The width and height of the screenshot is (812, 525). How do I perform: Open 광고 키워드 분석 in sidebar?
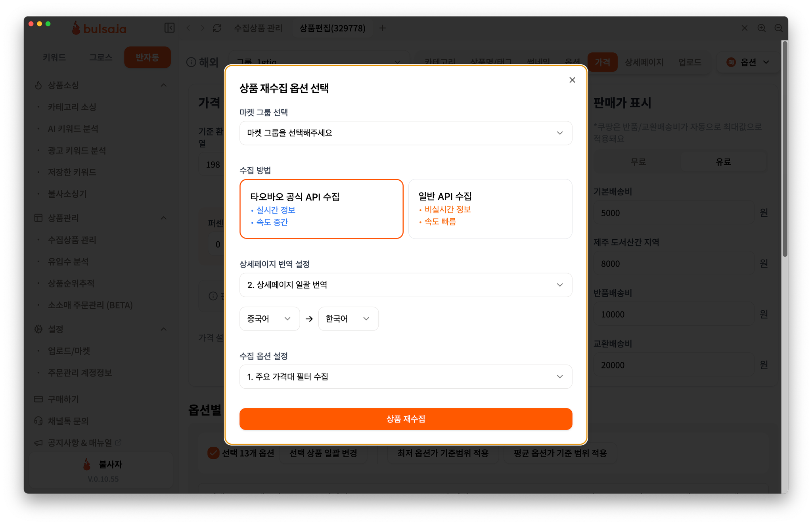77,151
